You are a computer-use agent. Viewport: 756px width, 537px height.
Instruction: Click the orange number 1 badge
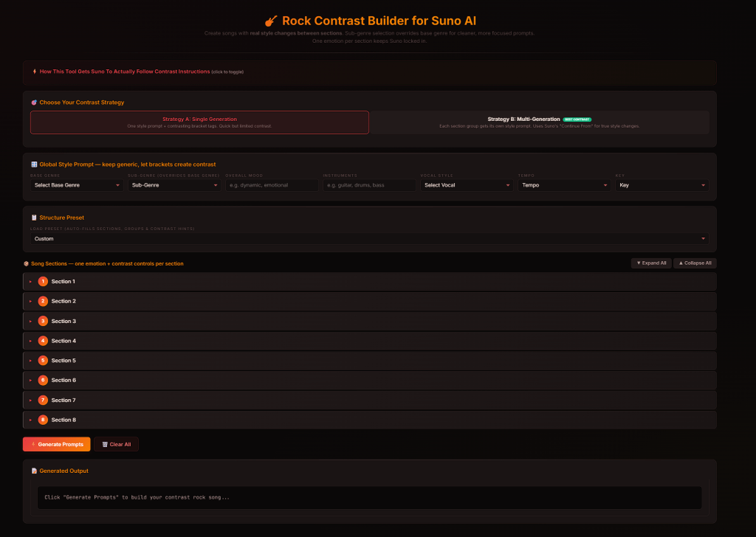pos(43,282)
